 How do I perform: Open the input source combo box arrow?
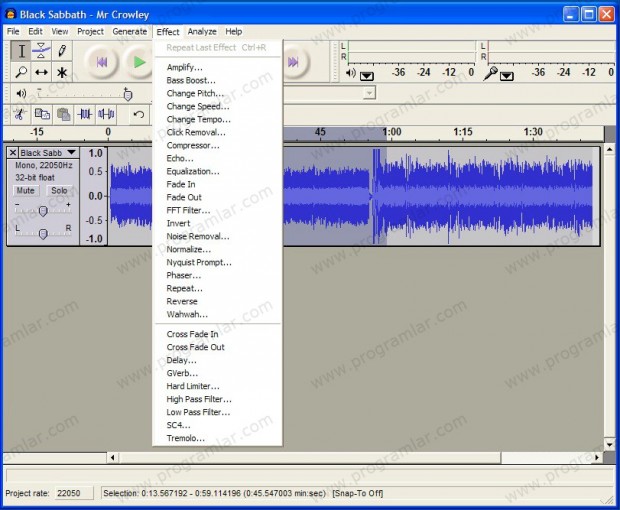369,93
